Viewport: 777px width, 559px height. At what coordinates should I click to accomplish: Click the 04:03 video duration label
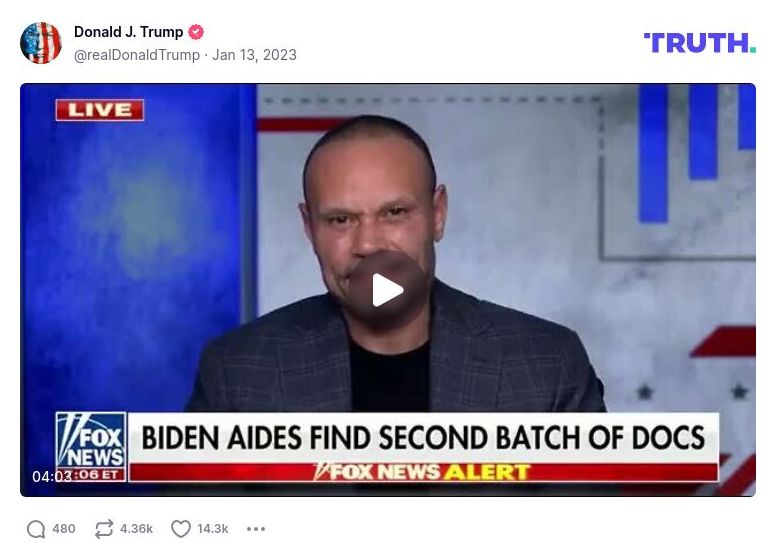click(x=52, y=476)
